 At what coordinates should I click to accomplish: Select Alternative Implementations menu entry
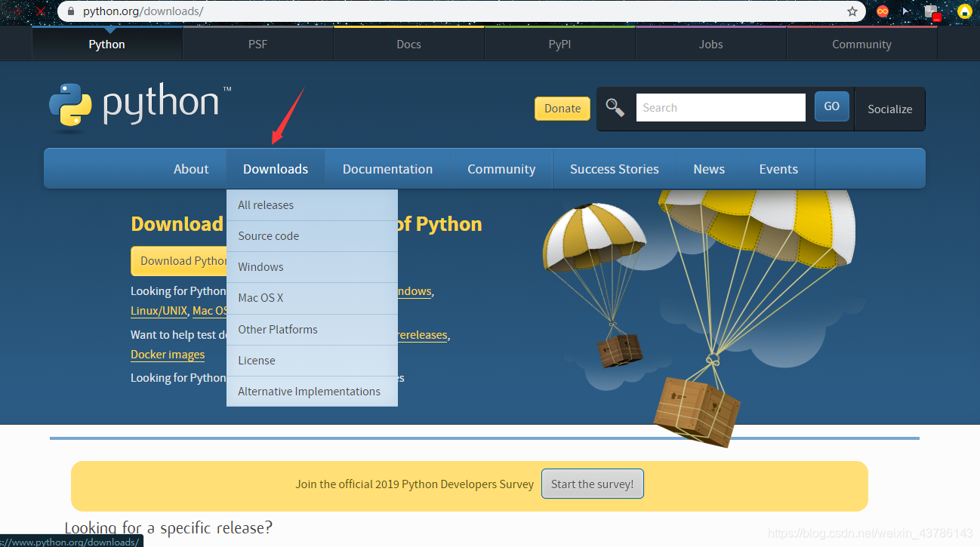[x=312, y=392]
